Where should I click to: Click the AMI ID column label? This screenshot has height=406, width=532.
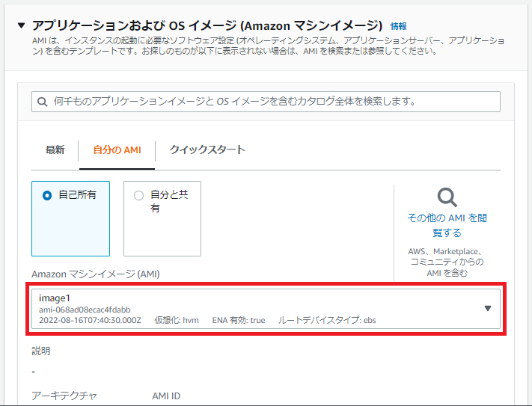[166, 396]
